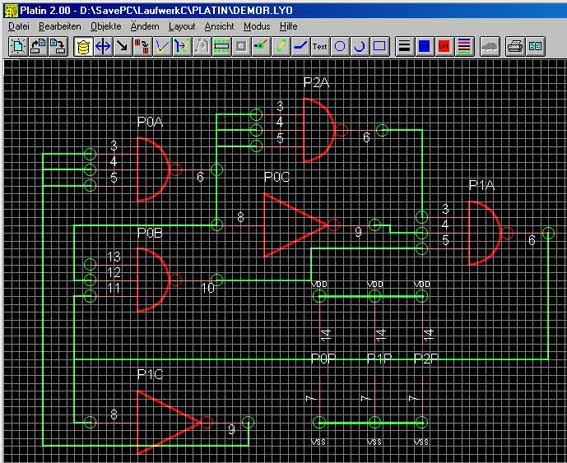Select the black diagonal arrow tool
The image size is (567, 463).
pos(123,46)
